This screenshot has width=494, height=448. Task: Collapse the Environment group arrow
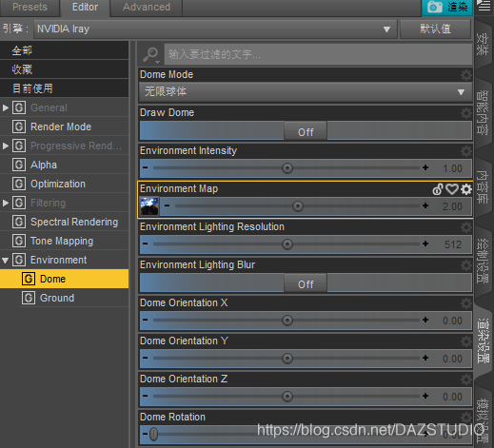tap(6, 261)
